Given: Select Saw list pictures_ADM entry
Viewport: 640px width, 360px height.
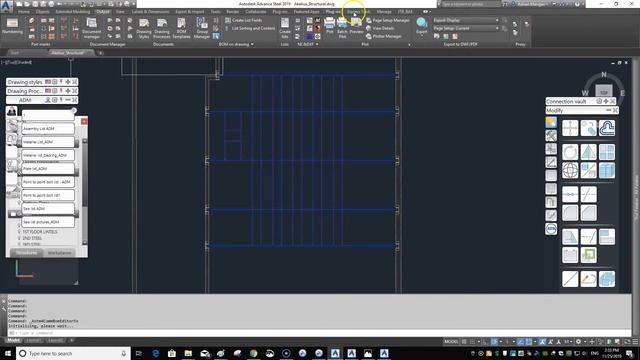Looking at the screenshot, I should tap(48, 222).
